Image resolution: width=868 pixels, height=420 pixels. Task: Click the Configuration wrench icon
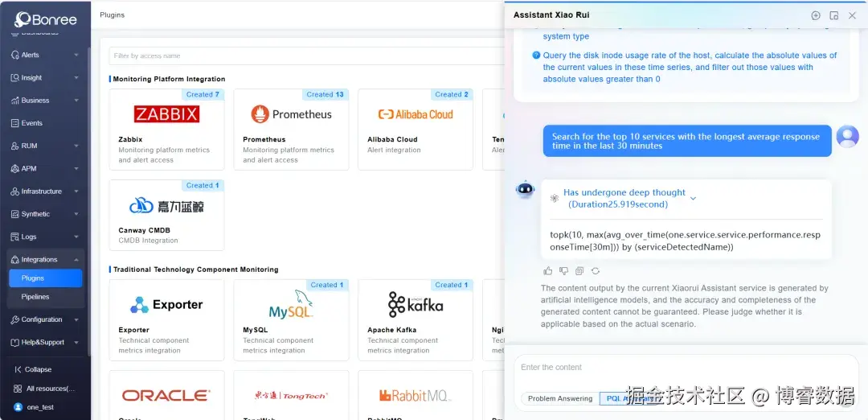pos(15,319)
